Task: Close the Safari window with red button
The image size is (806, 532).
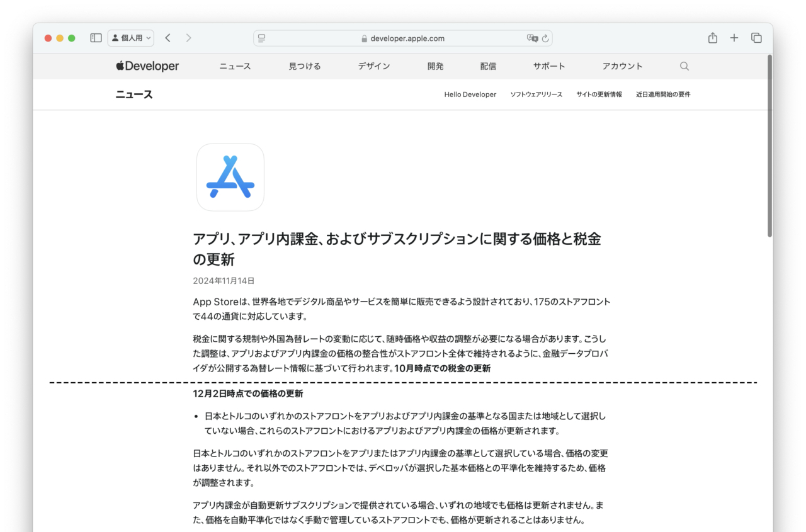Action: tap(48, 38)
